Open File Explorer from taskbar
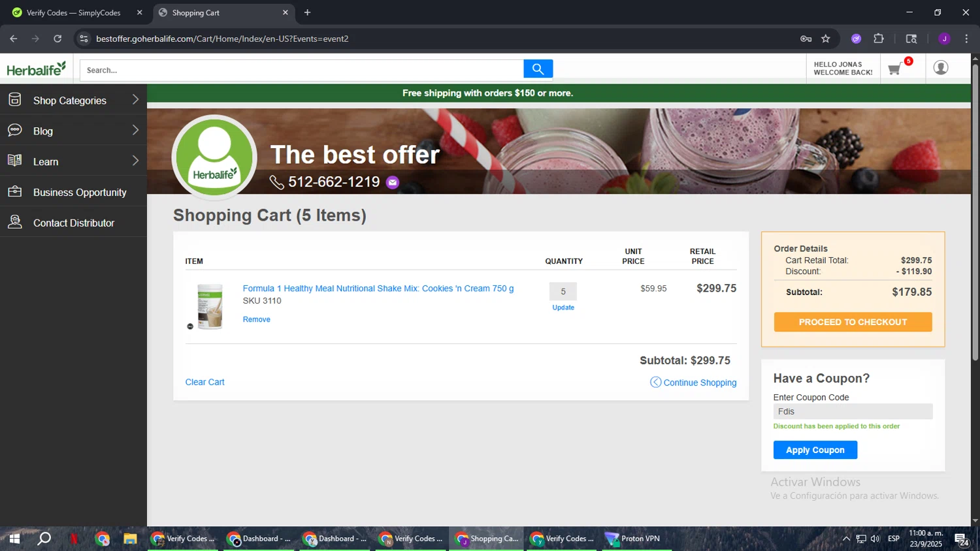The image size is (980, 551). click(x=130, y=539)
